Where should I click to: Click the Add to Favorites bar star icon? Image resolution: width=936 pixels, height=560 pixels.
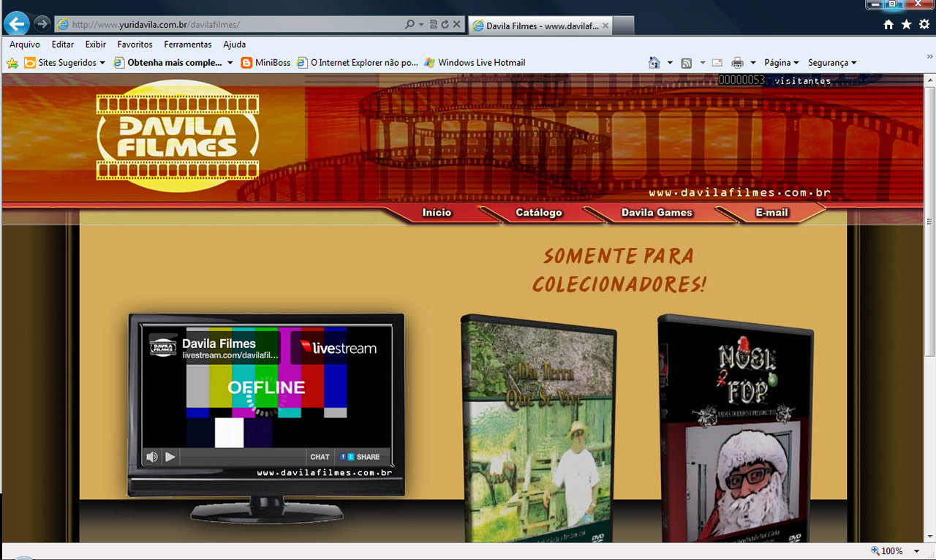coord(12,63)
